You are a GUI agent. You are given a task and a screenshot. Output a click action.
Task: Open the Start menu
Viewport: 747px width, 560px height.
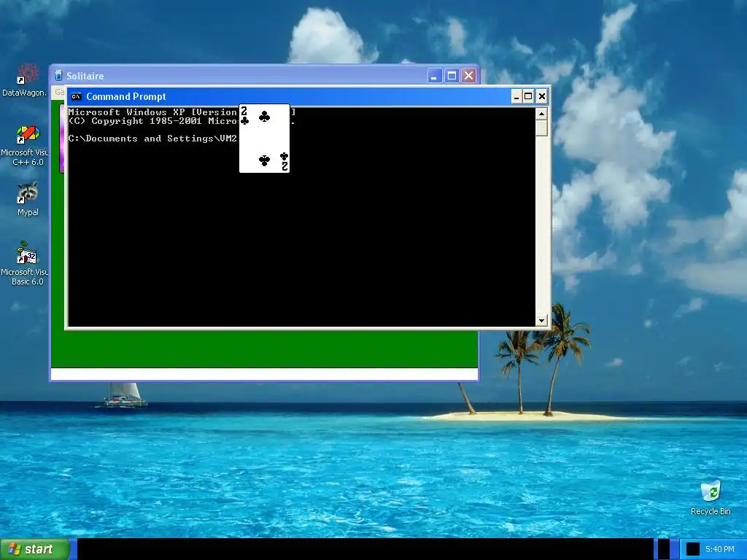coord(34,549)
